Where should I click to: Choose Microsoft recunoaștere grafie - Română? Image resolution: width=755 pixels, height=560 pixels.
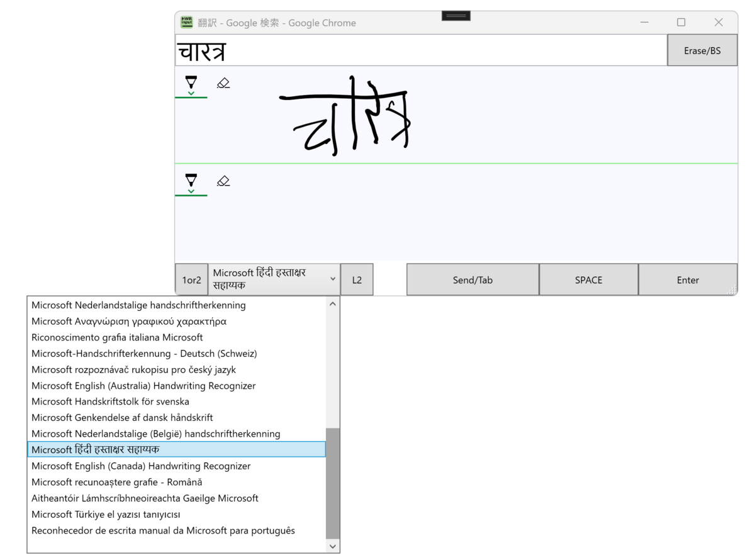pos(176,482)
